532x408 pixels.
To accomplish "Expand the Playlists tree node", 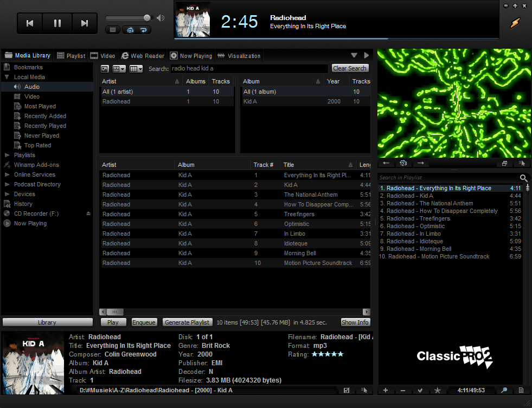I will [7, 155].
